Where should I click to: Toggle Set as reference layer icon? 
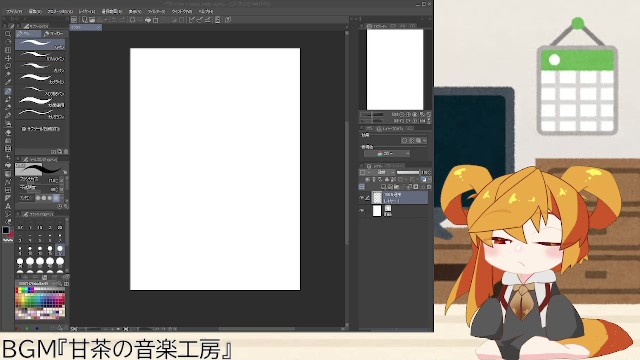pos(373,180)
